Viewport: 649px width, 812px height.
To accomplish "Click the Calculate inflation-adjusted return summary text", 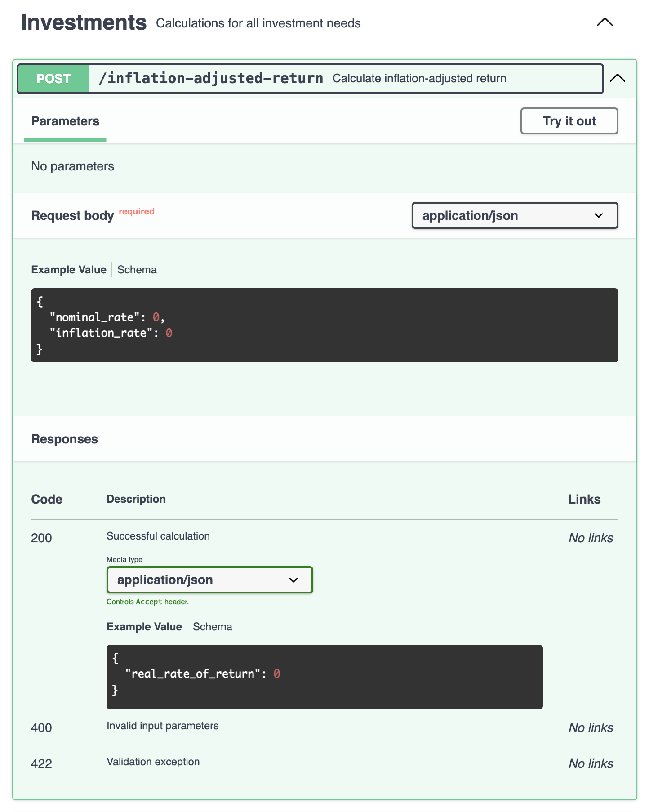I will [x=419, y=79].
